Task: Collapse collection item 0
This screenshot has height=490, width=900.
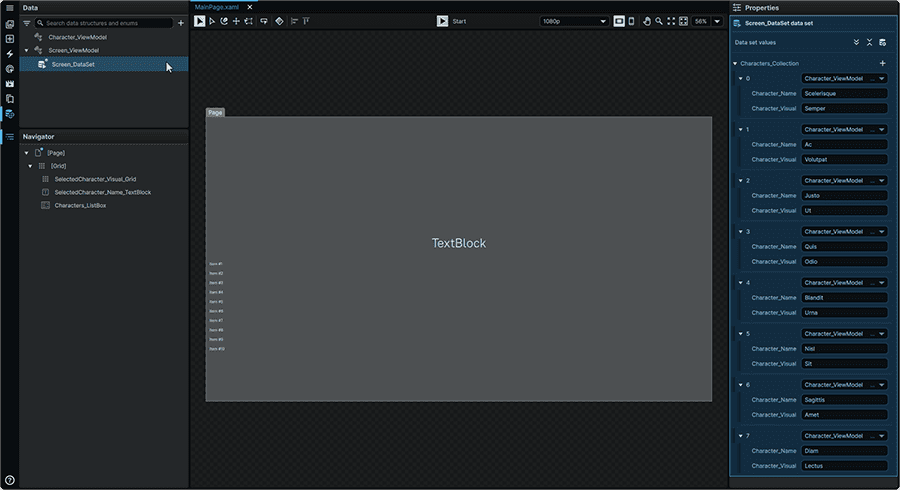Action: pyautogui.click(x=740, y=79)
